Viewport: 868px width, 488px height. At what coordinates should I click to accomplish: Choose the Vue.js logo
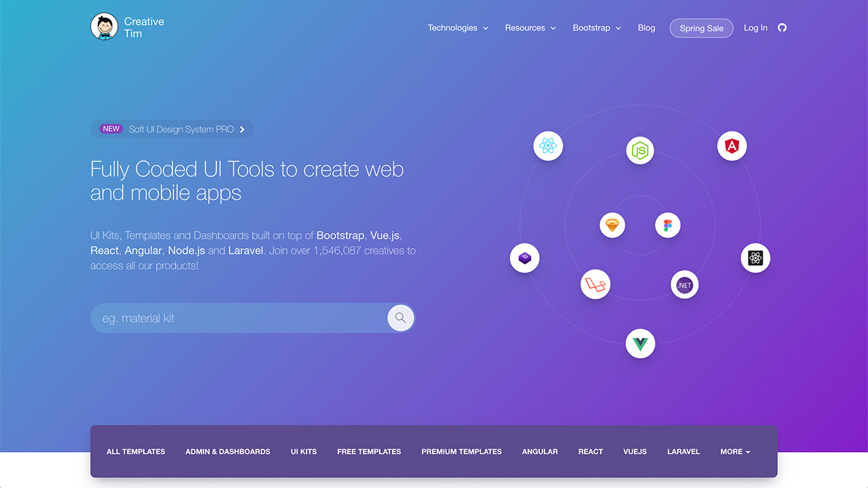[640, 344]
